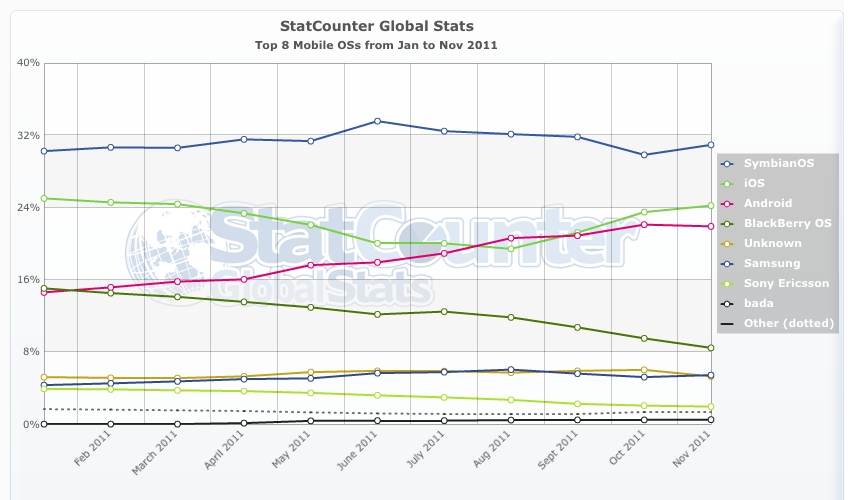Image resolution: width=854 pixels, height=500 pixels.
Task: Toggle the Other (dotted) series in legend
Action: click(x=786, y=323)
